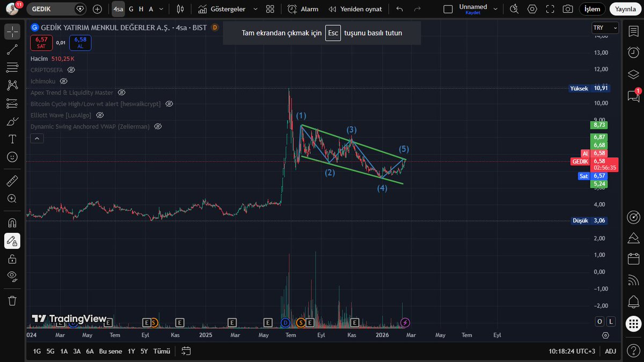Open indicator templates grid icon
Screen dimensions: 644x362
(270, 9)
